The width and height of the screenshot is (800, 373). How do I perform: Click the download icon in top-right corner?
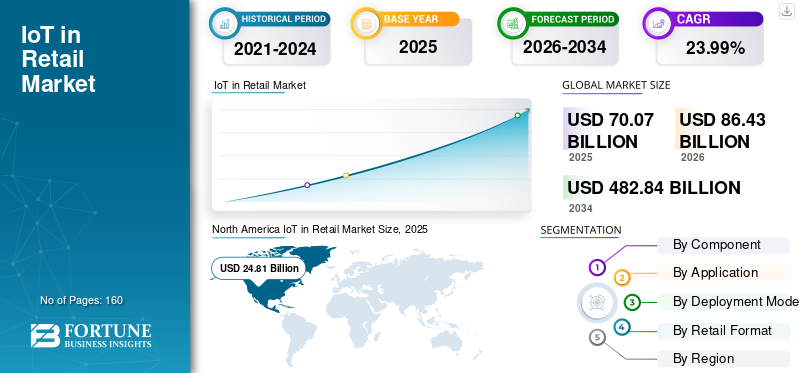(786, 11)
